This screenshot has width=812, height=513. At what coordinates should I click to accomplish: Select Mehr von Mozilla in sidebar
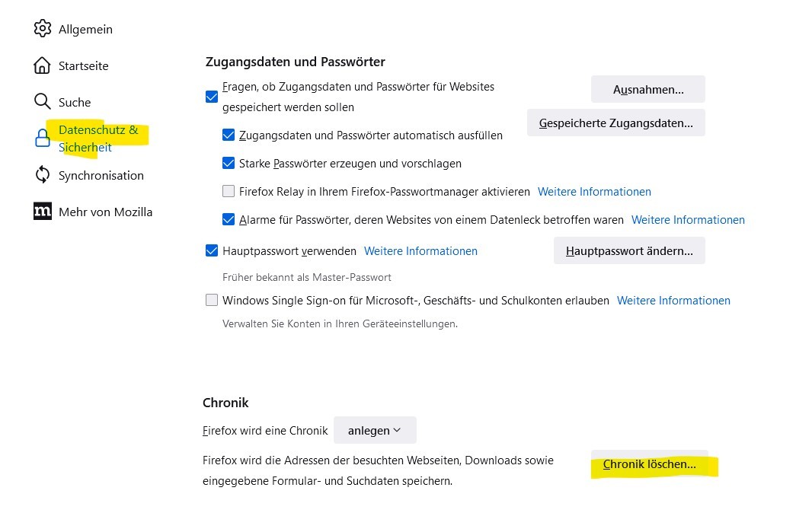coord(105,212)
